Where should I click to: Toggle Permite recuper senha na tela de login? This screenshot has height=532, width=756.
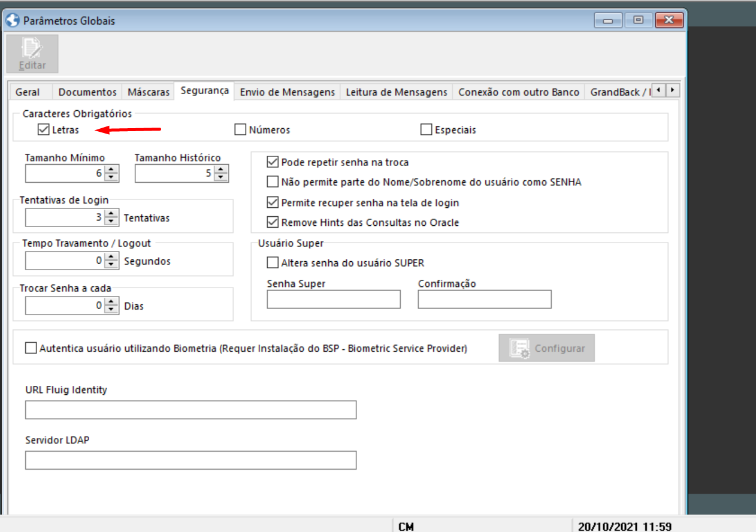[273, 202]
